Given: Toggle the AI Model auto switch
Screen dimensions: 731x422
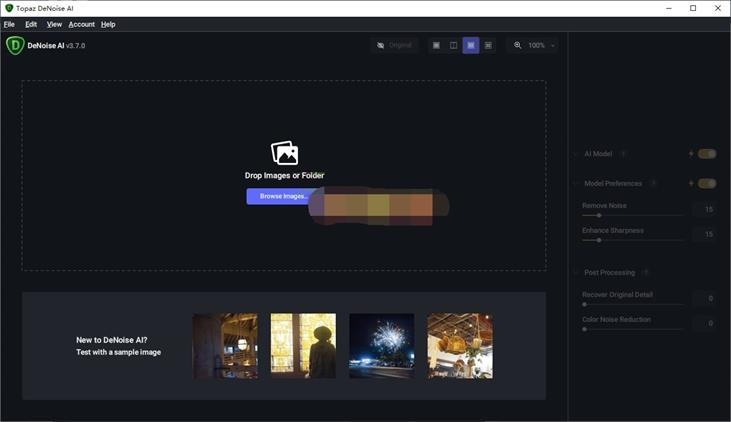Looking at the screenshot, I should coord(707,154).
